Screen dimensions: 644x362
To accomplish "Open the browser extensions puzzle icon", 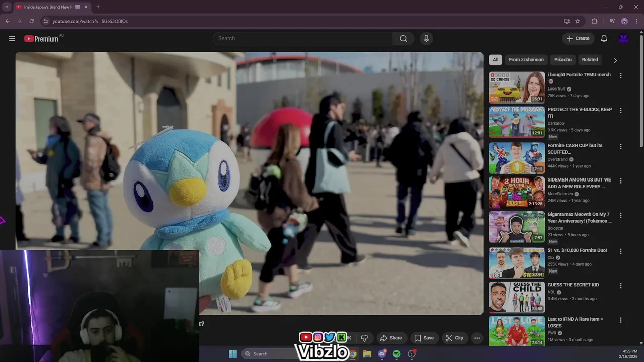I will (x=595, y=21).
